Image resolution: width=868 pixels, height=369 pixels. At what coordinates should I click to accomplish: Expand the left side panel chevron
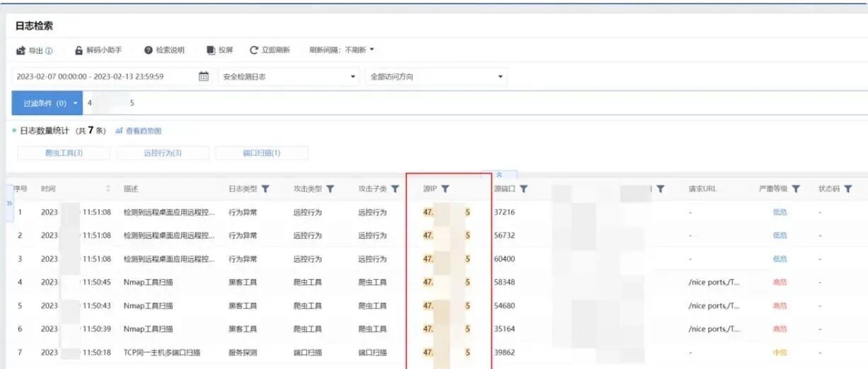(x=10, y=202)
